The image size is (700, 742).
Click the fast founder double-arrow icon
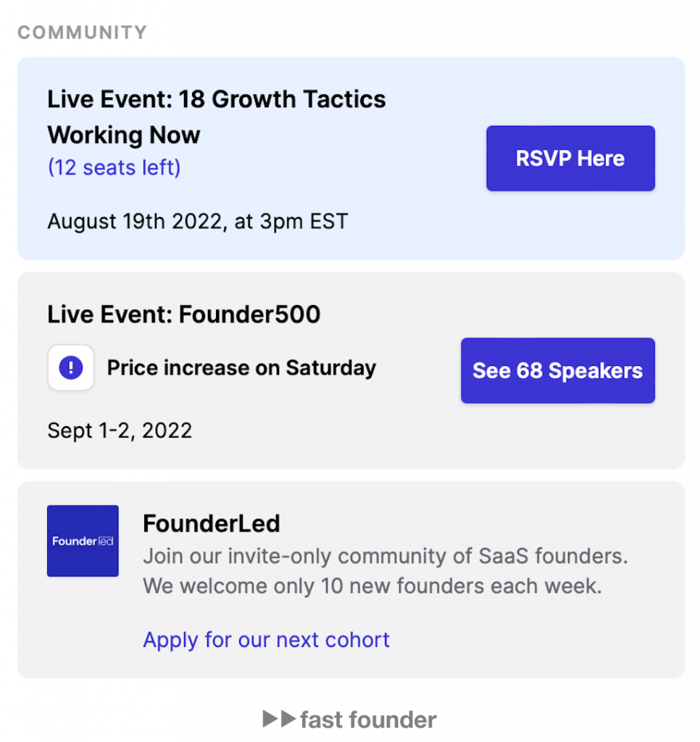point(279,718)
